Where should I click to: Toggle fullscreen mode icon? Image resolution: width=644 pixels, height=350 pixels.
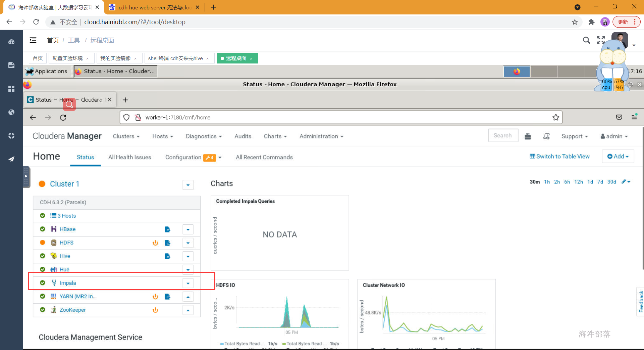[x=601, y=40]
